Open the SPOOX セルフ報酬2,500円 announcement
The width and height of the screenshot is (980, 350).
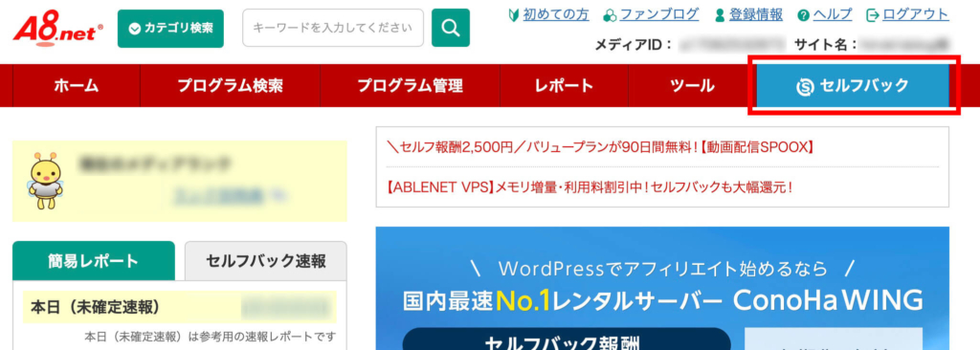(600, 147)
